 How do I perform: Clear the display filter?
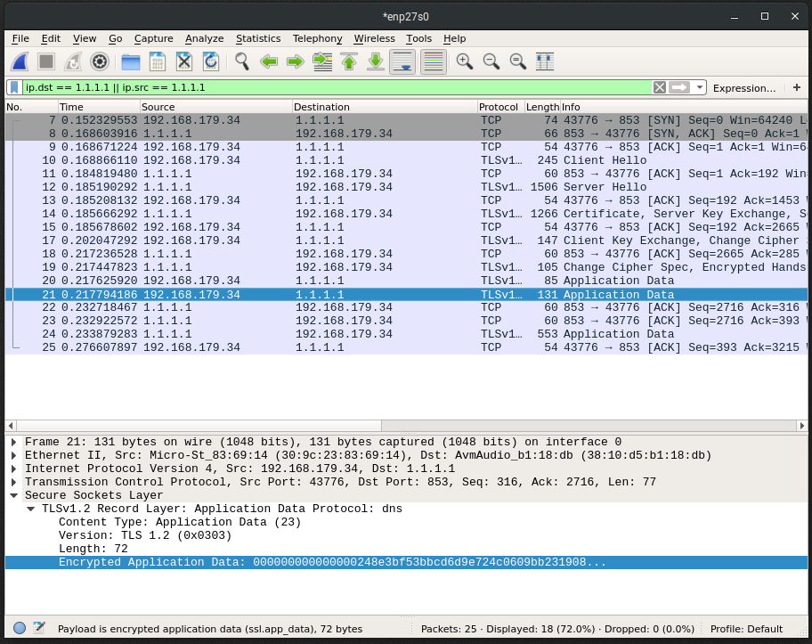pyautogui.click(x=659, y=87)
